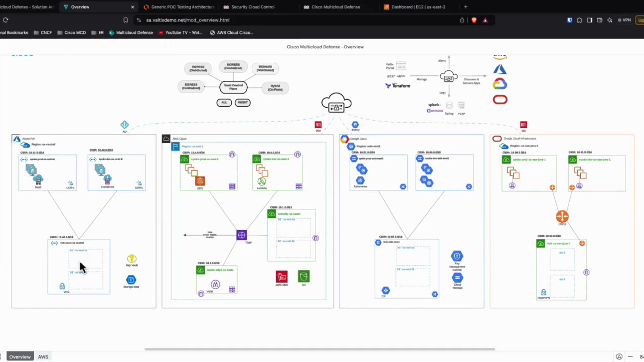Click the zoom out minus button
Image resolution: width=644 pixels, height=362 pixels.
click(x=630, y=357)
